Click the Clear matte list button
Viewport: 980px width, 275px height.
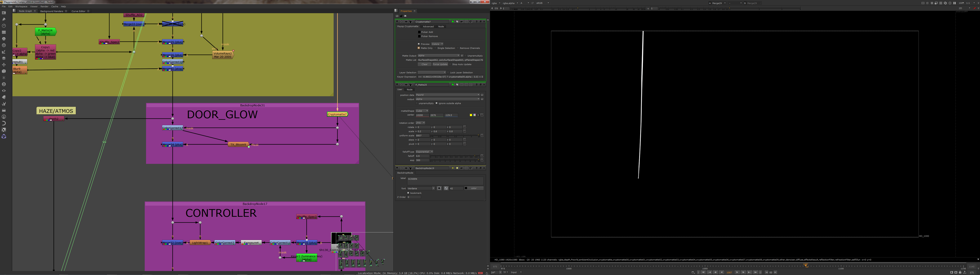[x=424, y=64]
